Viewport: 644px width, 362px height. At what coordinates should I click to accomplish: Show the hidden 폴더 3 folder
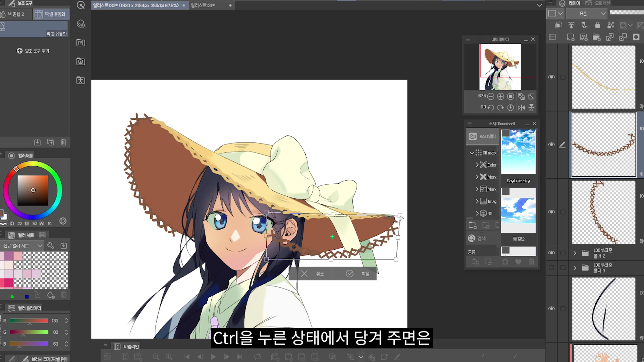click(551, 268)
